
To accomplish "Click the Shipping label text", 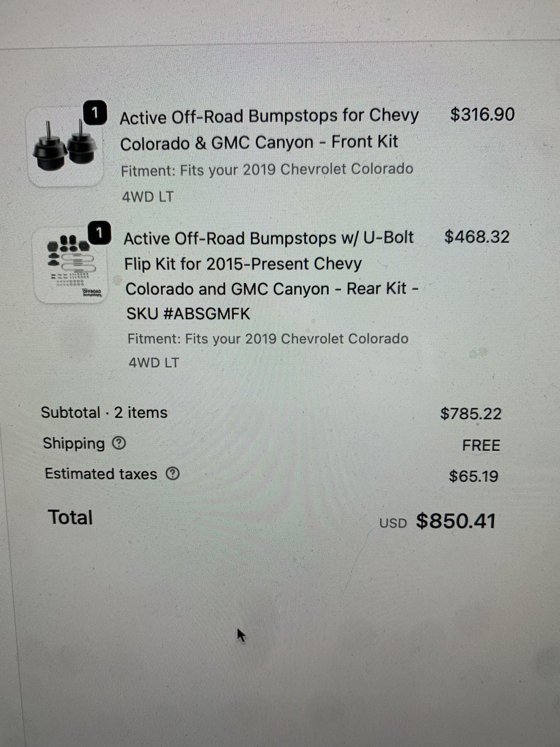I will pyautogui.click(x=74, y=443).
